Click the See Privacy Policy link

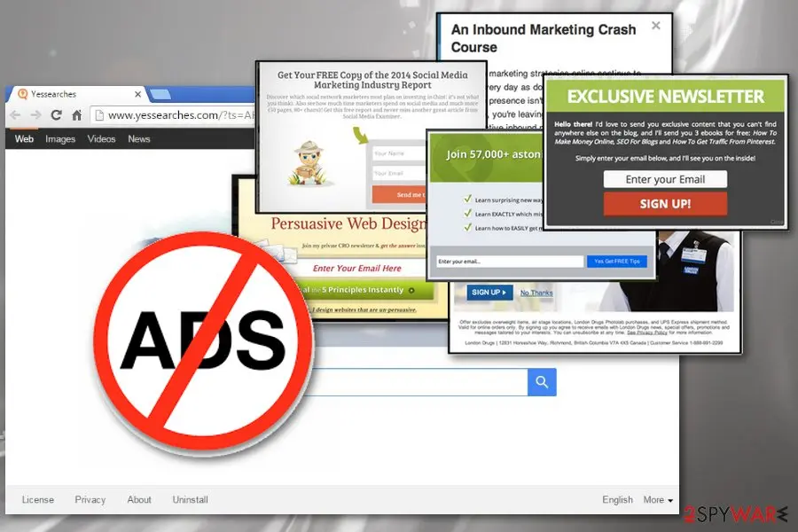647,332
